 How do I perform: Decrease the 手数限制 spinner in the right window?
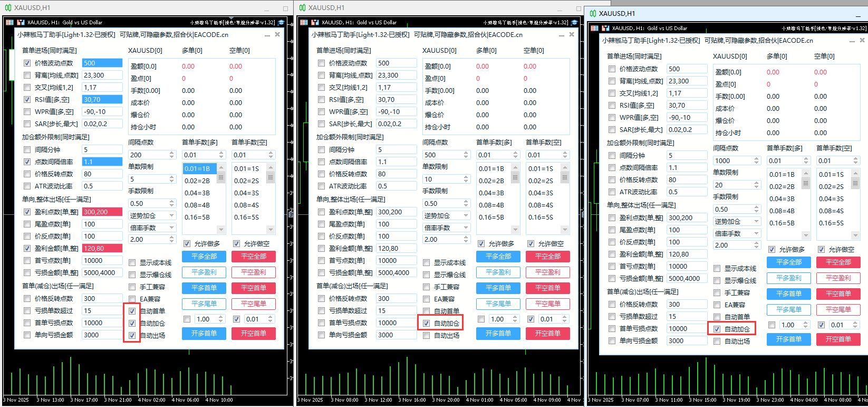click(x=757, y=212)
